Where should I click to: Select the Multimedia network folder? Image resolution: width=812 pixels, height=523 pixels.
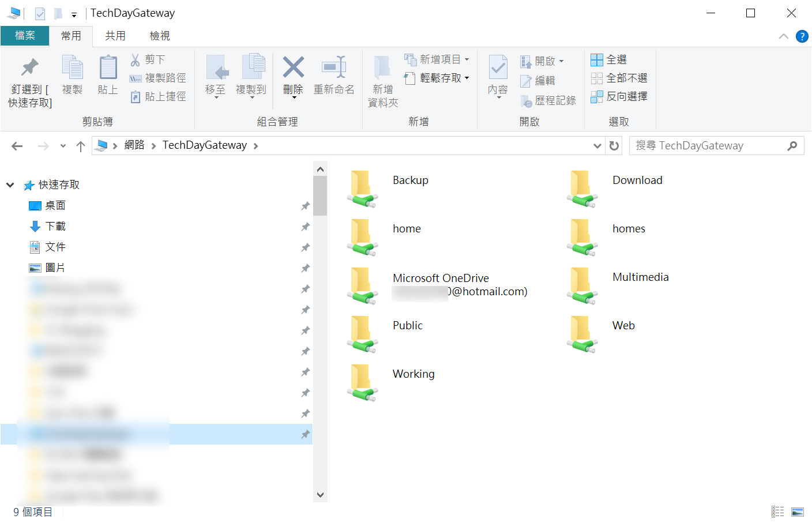point(618,285)
